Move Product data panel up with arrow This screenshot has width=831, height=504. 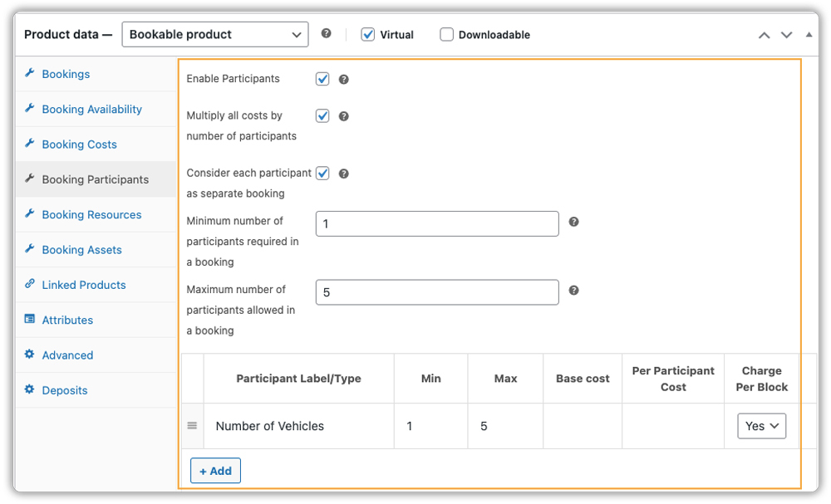764,35
